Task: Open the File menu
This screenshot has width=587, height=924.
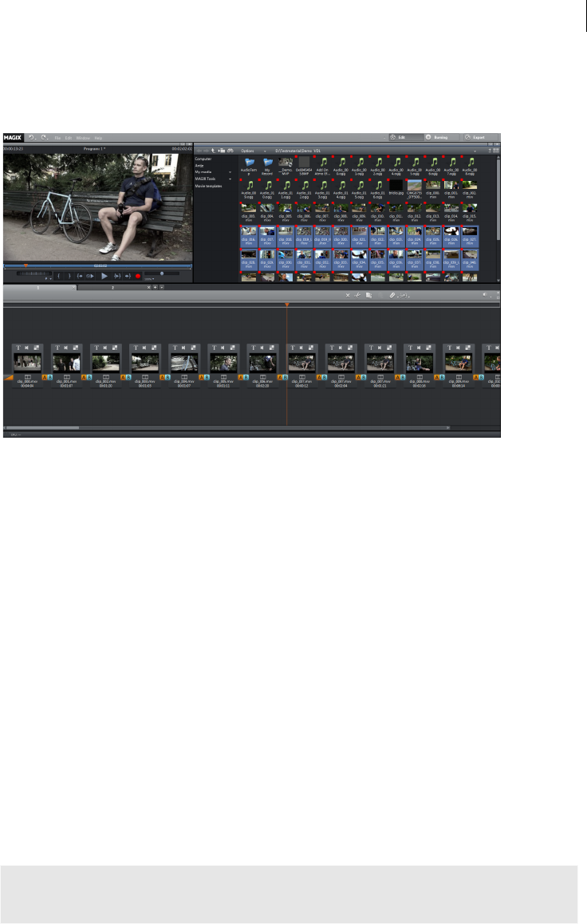Action: coord(57,138)
